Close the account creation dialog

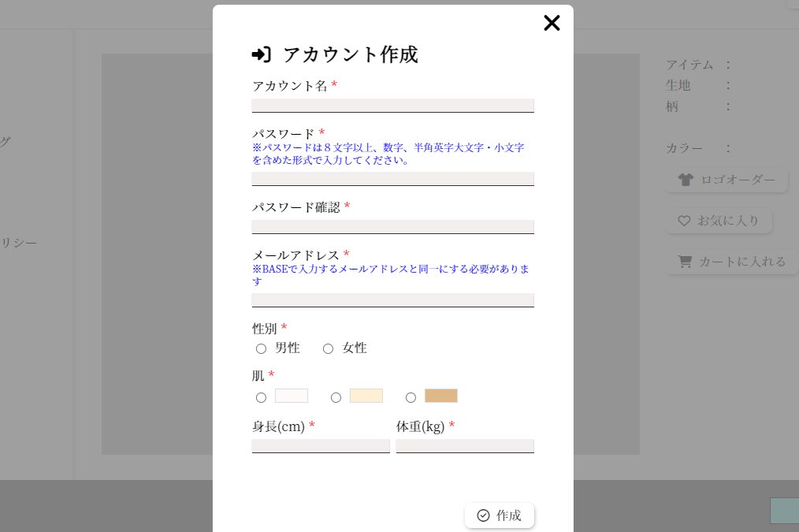click(x=552, y=23)
